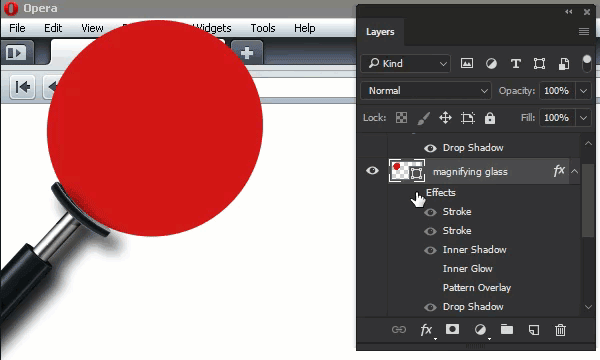The width and height of the screenshot is (600, 360).
Task: Select the magnifying glass layer name
Action: click(470, 172)
